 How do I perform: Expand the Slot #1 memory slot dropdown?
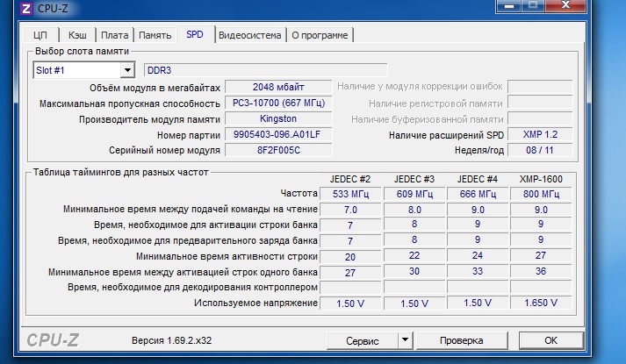pyautogui.click(x=126, y=70)
